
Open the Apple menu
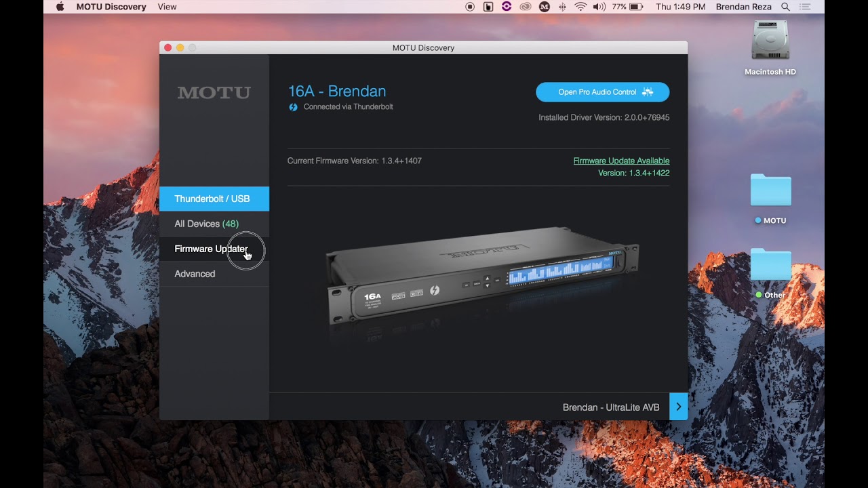[x=60, y=7]
